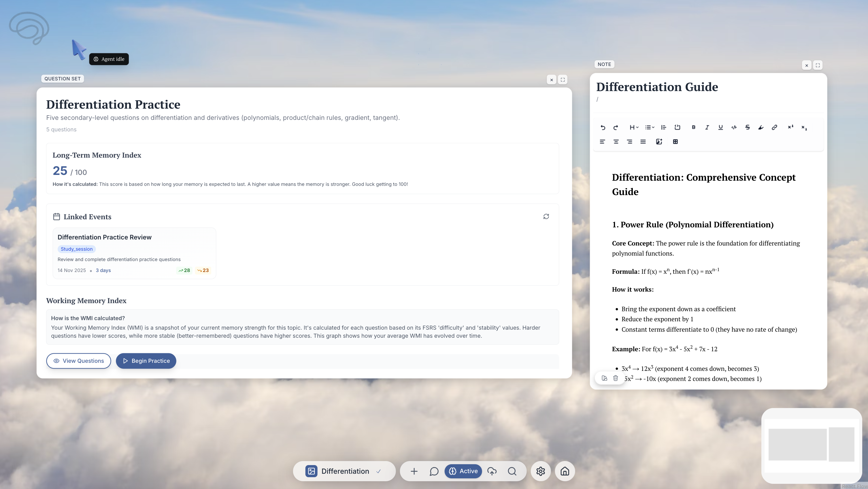This screenshot has width=868, height=489.
Task: Click the cloud upload icon in bottom bar
Action: (492, 471)
